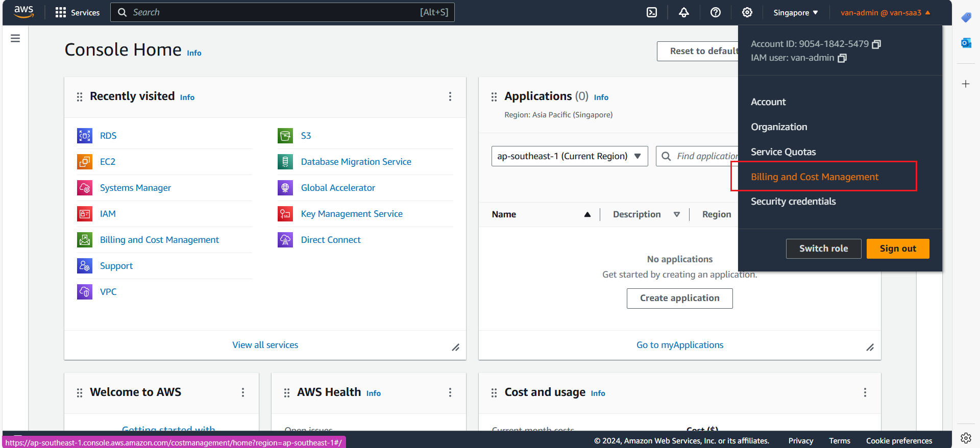This screenshot has width=980, height=448.
Task: Open the ap-southeast-1 region selector
Action: click(570, 156)
